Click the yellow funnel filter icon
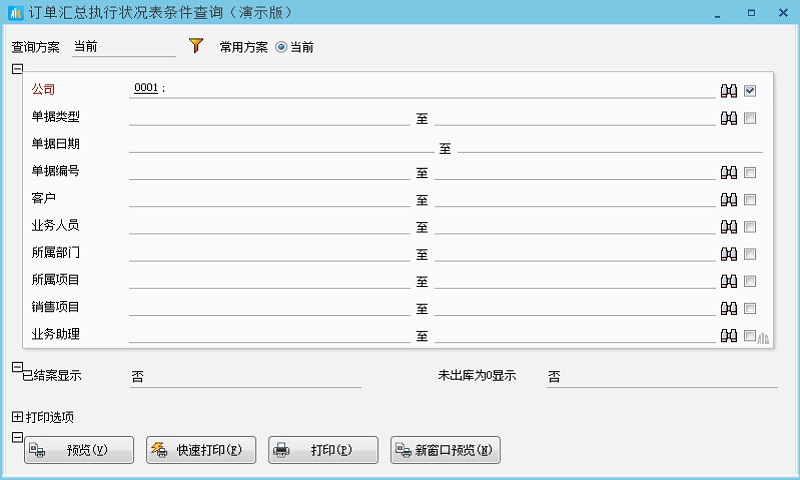800x480 pixels. coord(196,46)
